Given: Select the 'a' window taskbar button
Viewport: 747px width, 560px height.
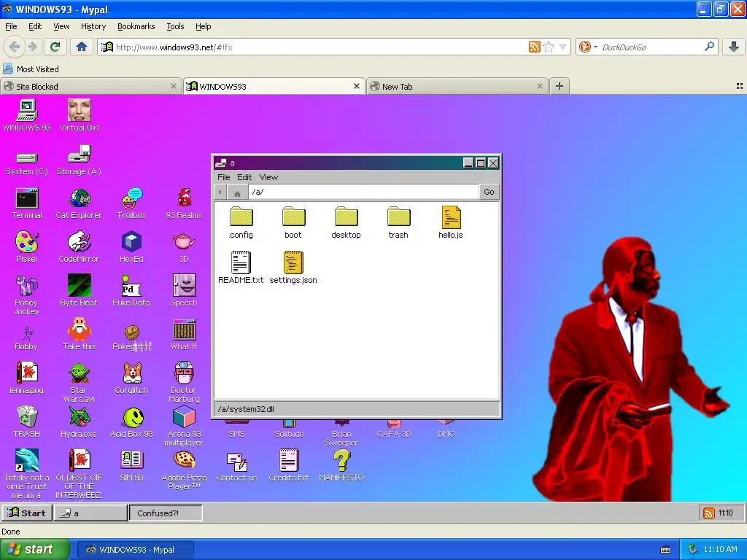Looking at the screenshot, I should (90, 513).
